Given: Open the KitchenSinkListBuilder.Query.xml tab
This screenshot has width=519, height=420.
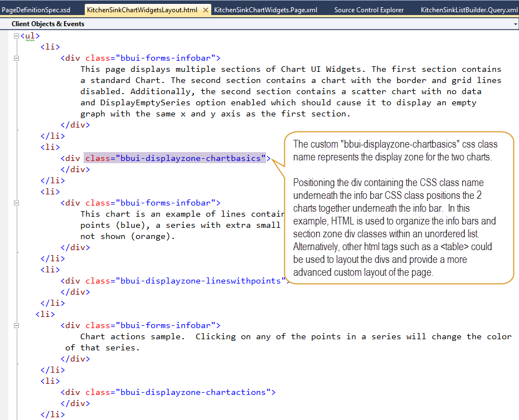Looking at the screenshot, I should tap(469, 10).
